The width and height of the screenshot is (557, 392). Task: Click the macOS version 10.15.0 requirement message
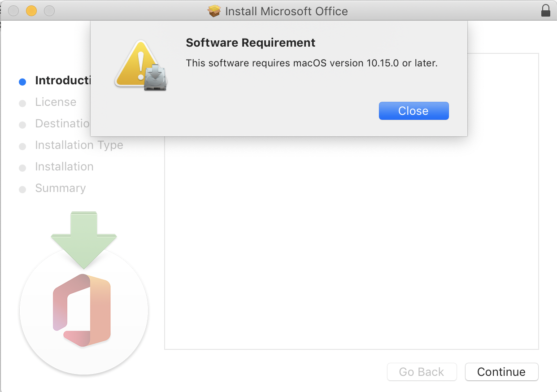click(311, 63)
